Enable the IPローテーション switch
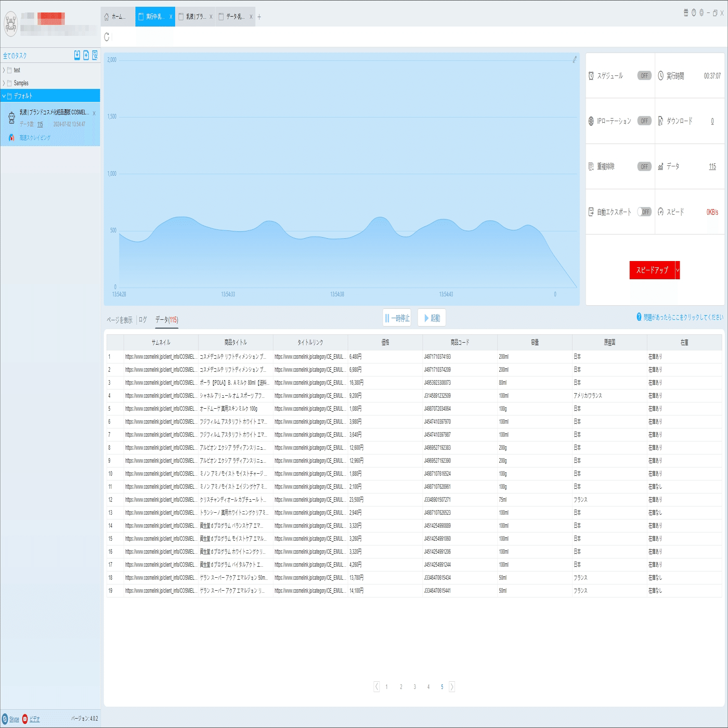Viewport: 728px width, 728px height. coord(644,121)
